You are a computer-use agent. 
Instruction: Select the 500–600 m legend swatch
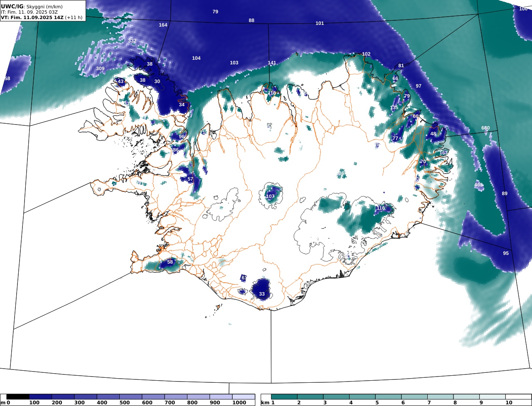pyautogui.click(x=131, y=397)
